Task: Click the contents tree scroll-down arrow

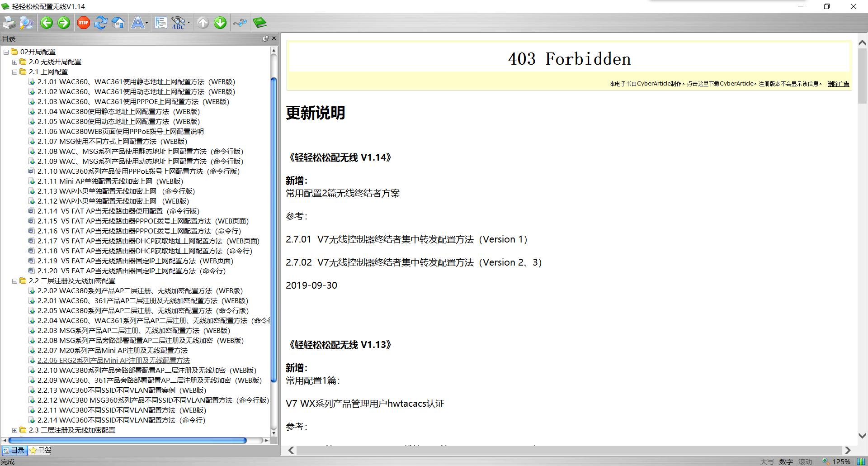Action: (x=274, y=433)
